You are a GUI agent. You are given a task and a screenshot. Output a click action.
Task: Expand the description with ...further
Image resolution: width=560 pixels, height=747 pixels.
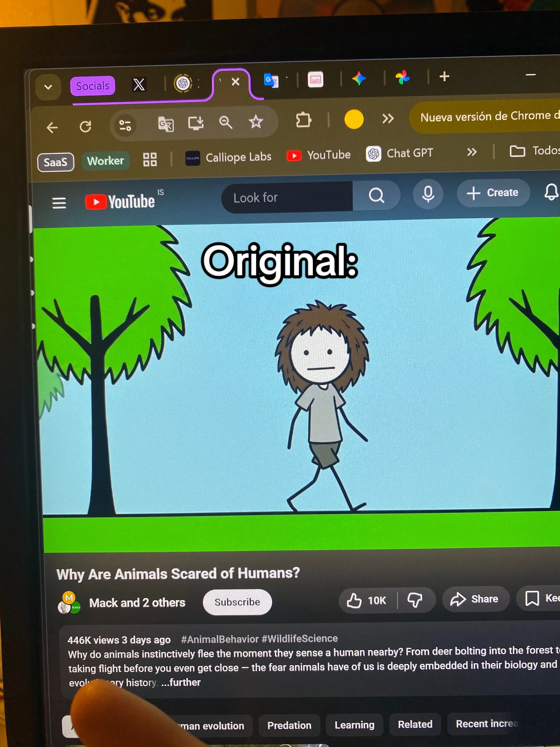tap(181, 682)
